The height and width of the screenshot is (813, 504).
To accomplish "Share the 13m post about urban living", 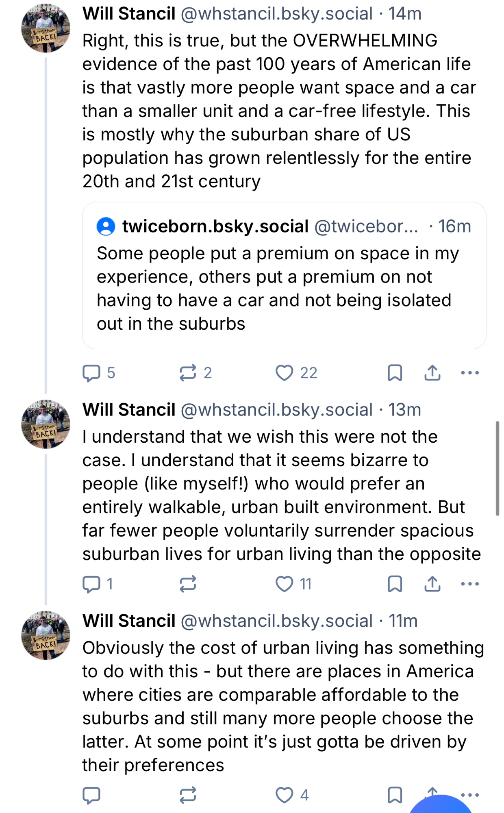I will (x=432, y=584).
